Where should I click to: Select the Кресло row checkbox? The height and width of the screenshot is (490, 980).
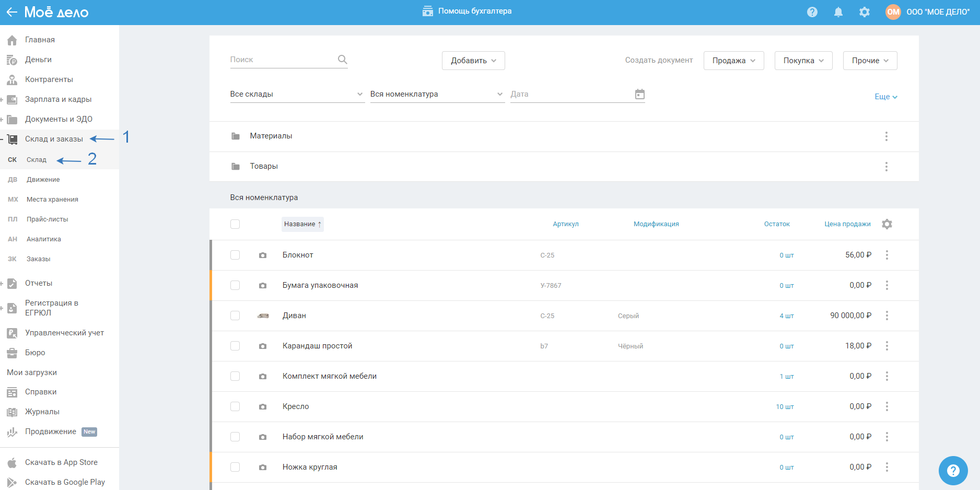[235, 406]
